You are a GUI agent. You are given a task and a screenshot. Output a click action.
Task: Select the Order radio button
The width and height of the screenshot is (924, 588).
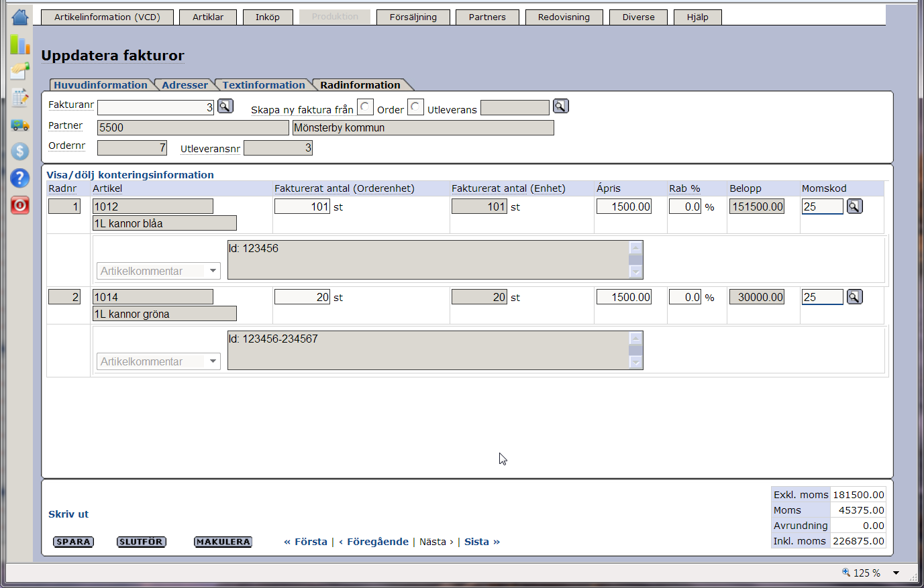click(x=365, y=107)
